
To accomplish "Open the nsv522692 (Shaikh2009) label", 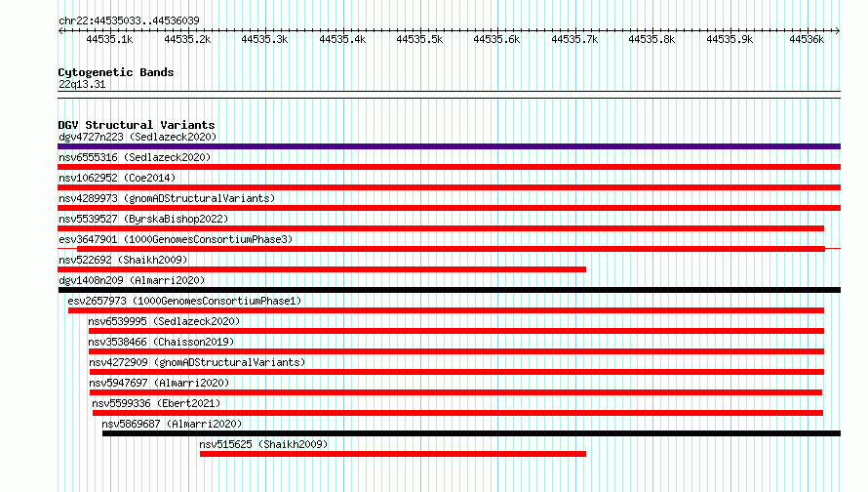I will [x=123, y=260].
